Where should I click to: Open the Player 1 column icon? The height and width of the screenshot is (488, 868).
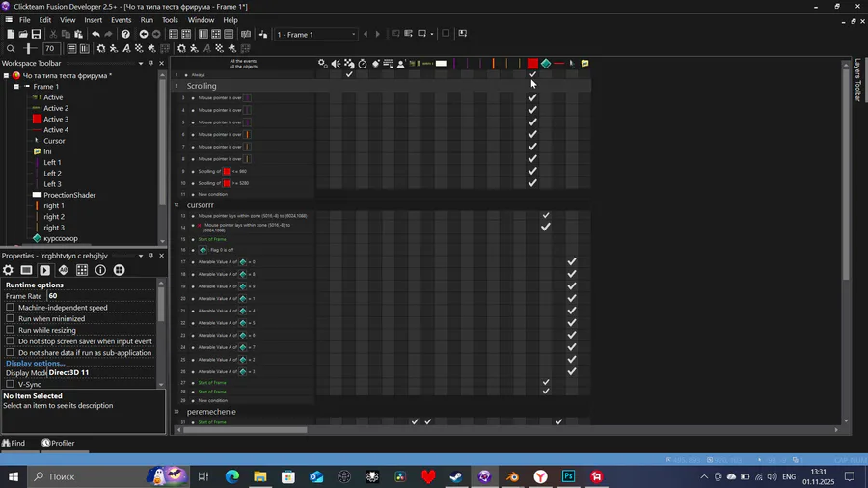[x=401, y=64]
